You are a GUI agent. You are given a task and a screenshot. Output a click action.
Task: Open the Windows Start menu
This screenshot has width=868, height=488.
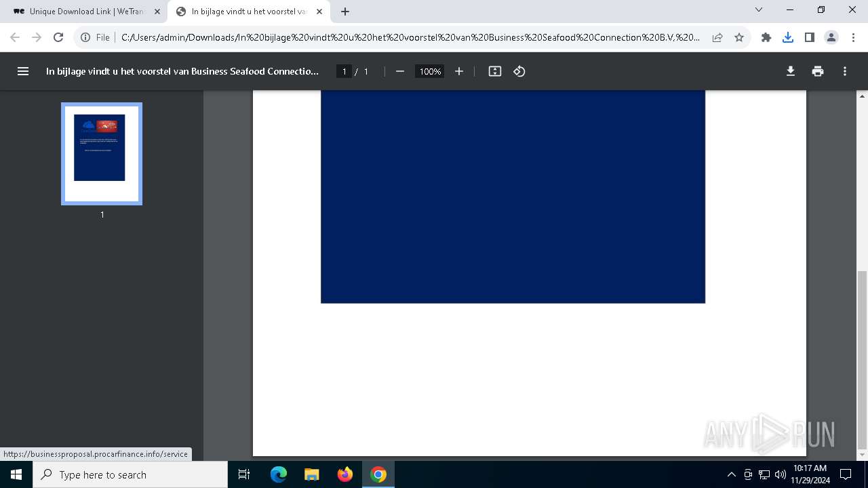pos(16,474)
